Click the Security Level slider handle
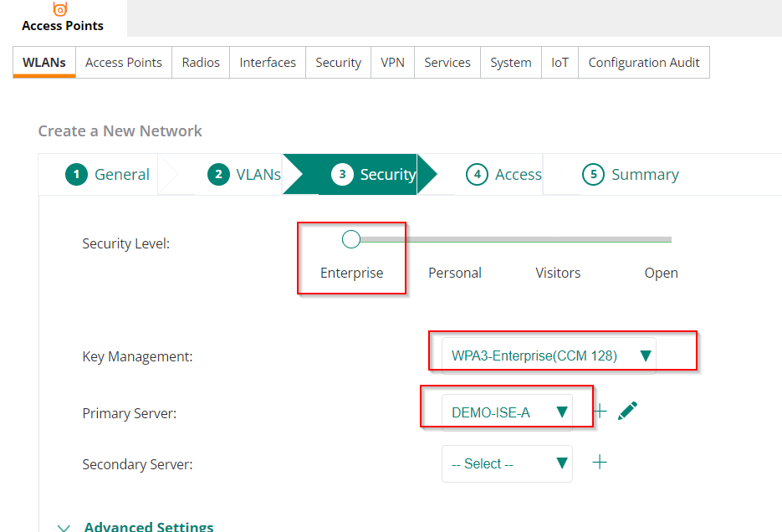 [351, 239]
